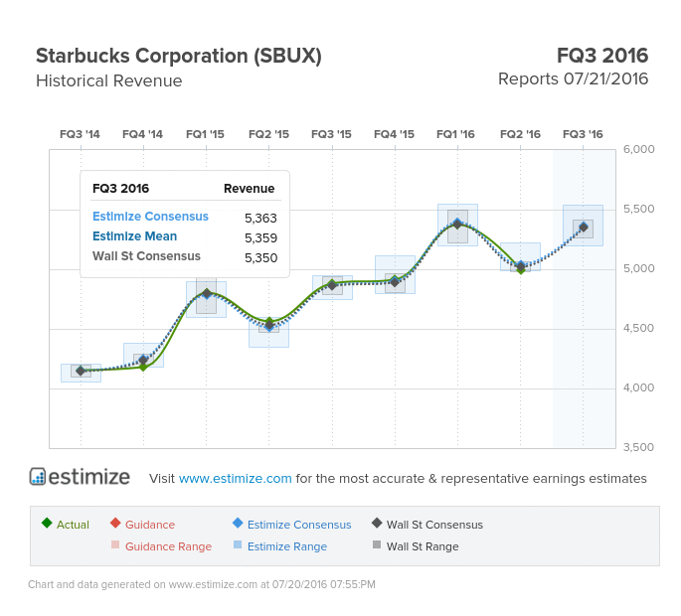Click the estimize logo icon
Image resolution: width=681 pixels, height=616 pixels.
38,476
